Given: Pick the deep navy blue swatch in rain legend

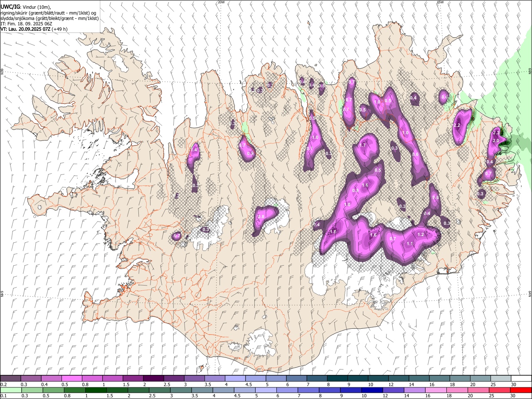Looking at the screenshot, I should (371, 390).
